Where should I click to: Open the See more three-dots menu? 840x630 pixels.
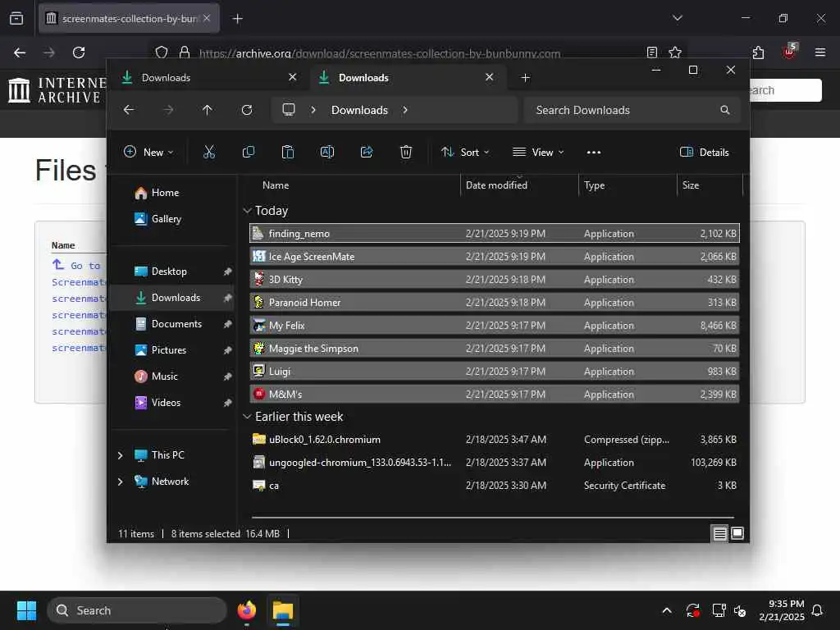[594, 152]
